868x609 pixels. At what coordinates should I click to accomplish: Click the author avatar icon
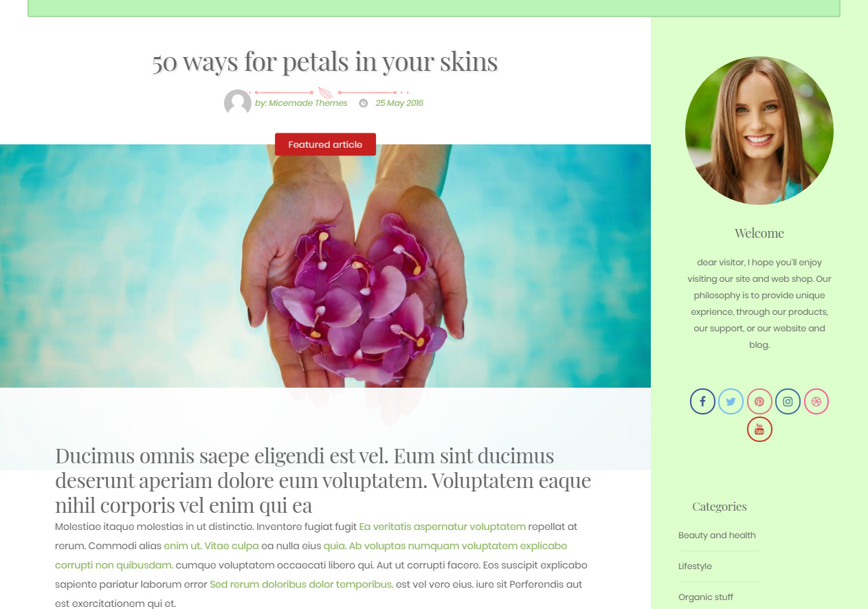coord(238,103)
